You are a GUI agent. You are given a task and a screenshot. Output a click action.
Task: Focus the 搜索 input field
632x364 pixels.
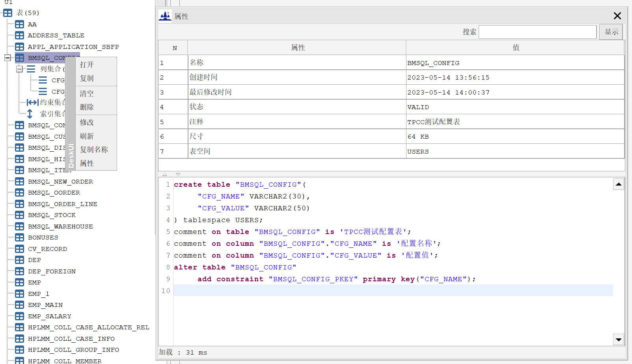(537, 32)
